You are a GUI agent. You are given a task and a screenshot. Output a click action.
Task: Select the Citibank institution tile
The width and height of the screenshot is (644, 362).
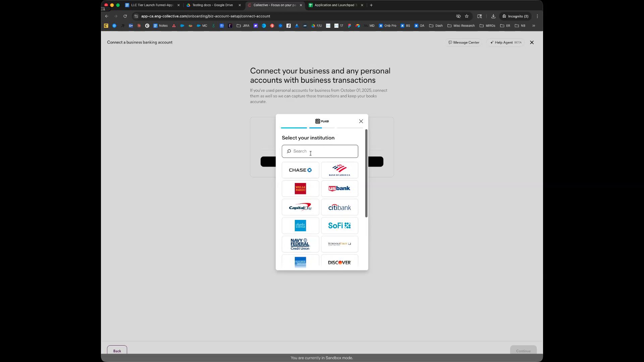[339, 207]
